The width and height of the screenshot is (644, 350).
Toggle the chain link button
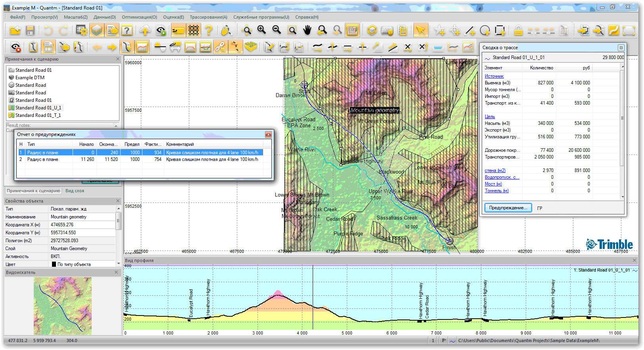click(x=220, y=48)
